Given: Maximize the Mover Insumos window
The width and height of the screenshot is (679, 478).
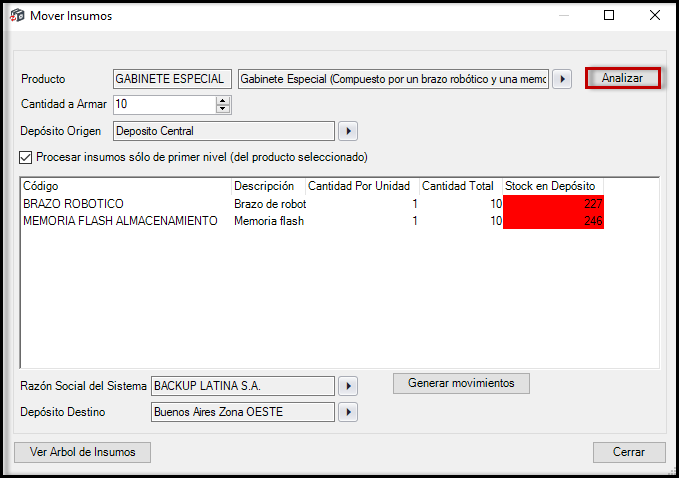Looking at the screenshot, I should [x=609, y=16].
